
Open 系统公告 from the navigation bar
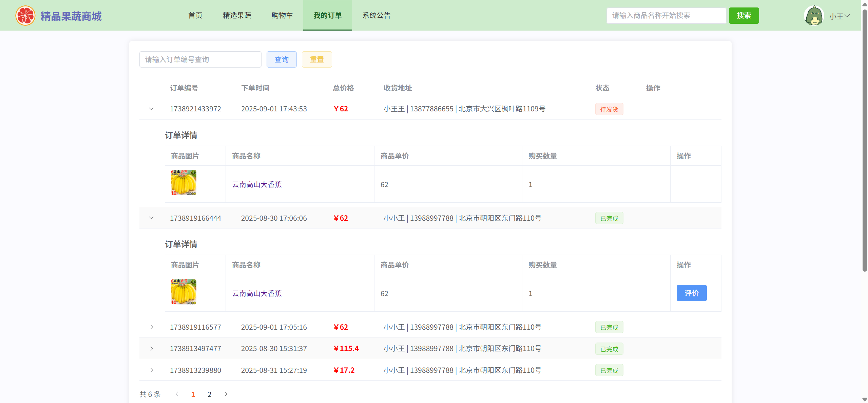[376, 16]
